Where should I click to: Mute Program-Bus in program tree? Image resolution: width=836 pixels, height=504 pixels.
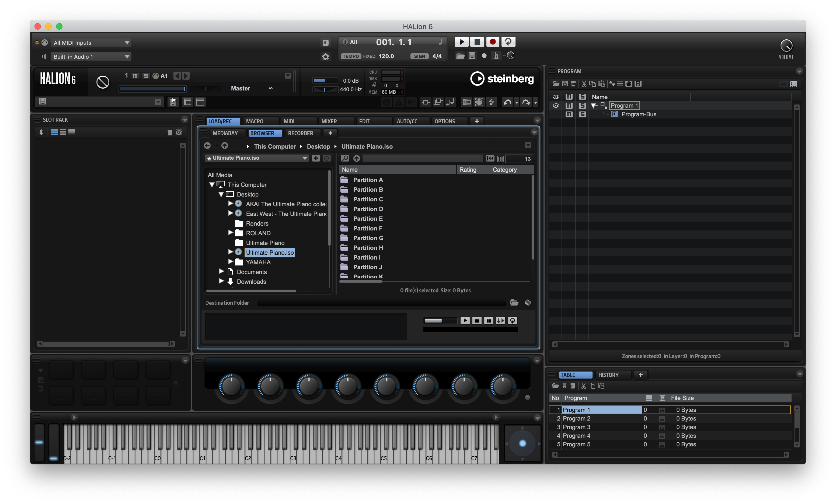[x=569, y=114]
